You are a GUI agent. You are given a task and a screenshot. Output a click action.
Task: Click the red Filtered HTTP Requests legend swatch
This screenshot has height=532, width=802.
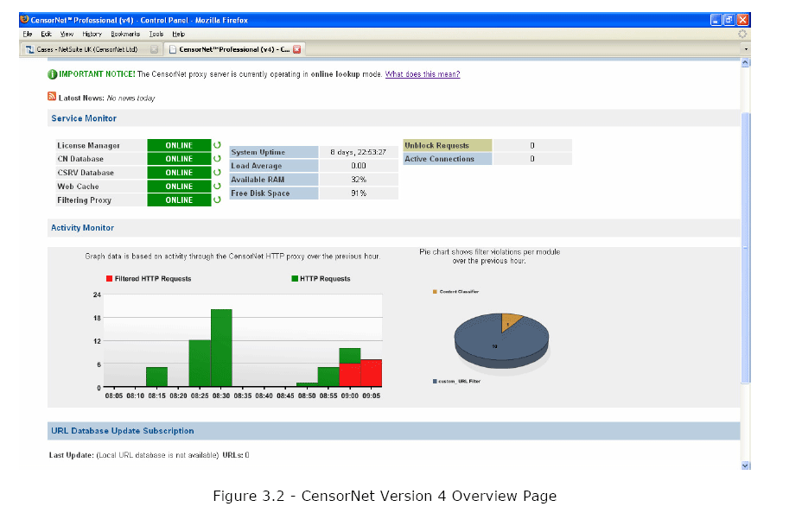109,278
